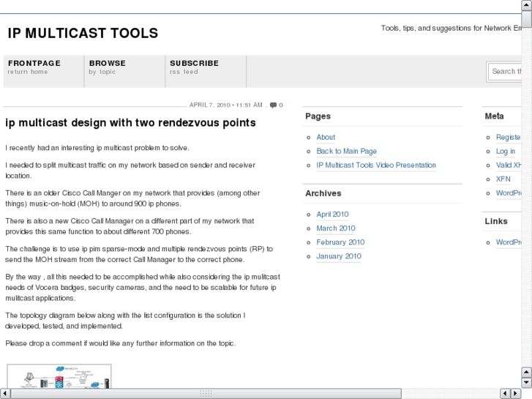Open the About page link
Viewport: 532px width, 399px height.
[x=326, y=137]
